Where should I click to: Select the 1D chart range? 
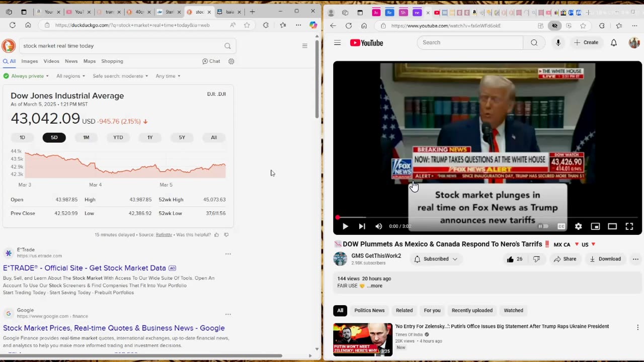tap(22, 137)
